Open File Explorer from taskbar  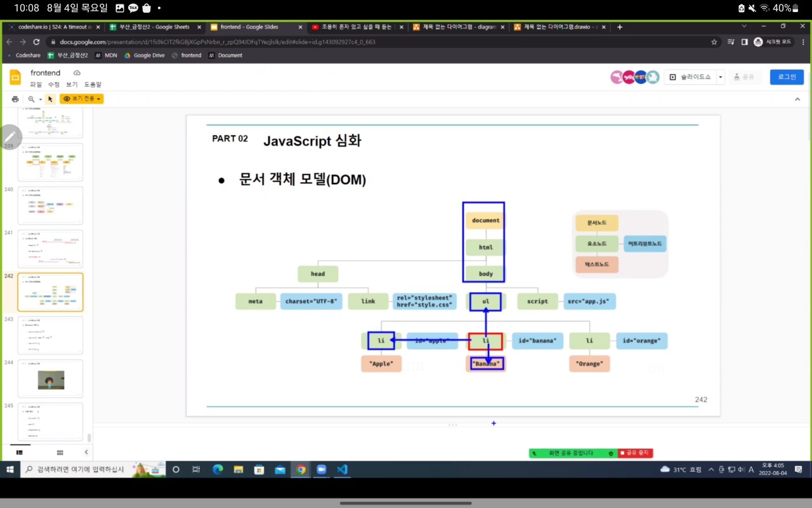(x=239, y=469)
